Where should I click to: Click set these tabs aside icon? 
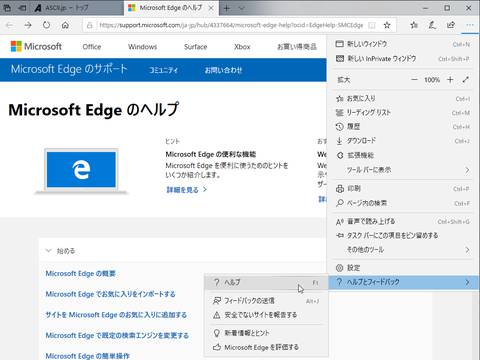(22, 8)
